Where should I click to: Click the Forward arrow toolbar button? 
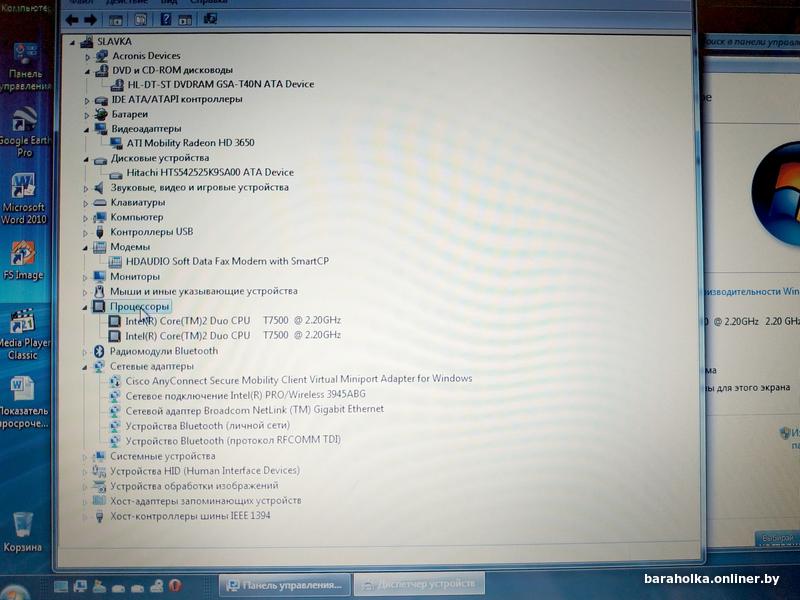(90, 20)
